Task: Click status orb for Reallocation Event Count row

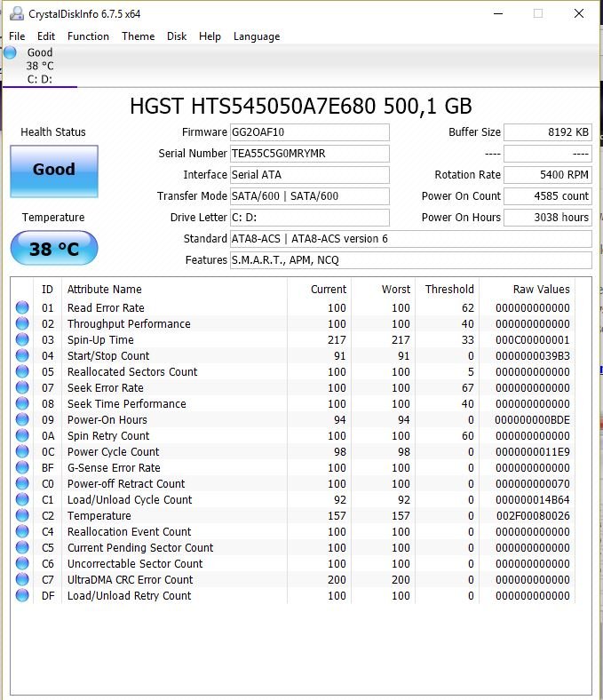Action: click(22, 532)
